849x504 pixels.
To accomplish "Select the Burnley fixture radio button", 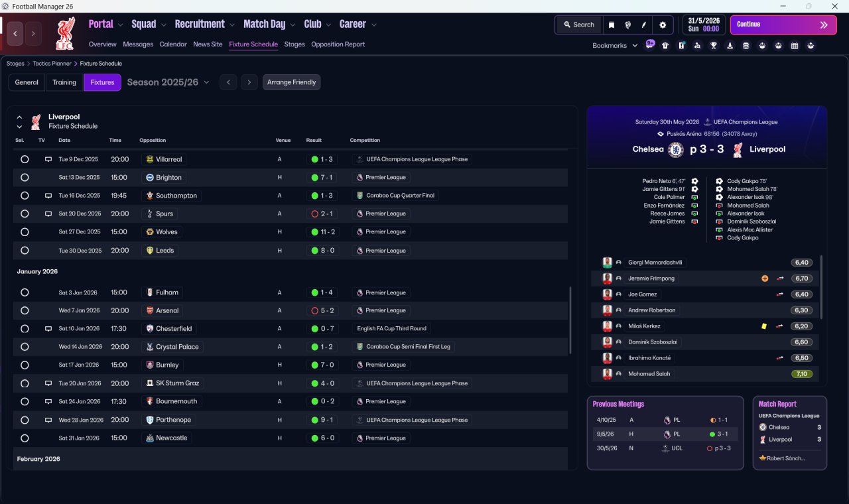I will pos(25,365).
